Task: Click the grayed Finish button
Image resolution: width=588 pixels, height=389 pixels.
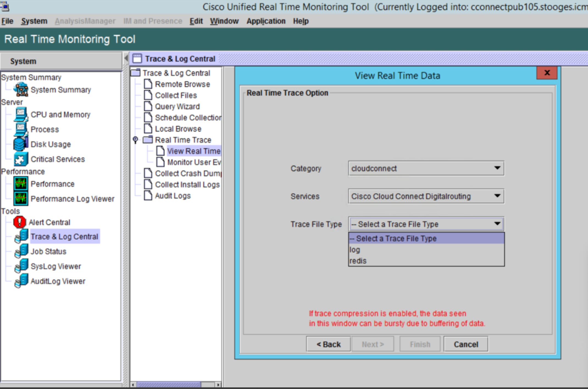Action: [x=420, y=344]
